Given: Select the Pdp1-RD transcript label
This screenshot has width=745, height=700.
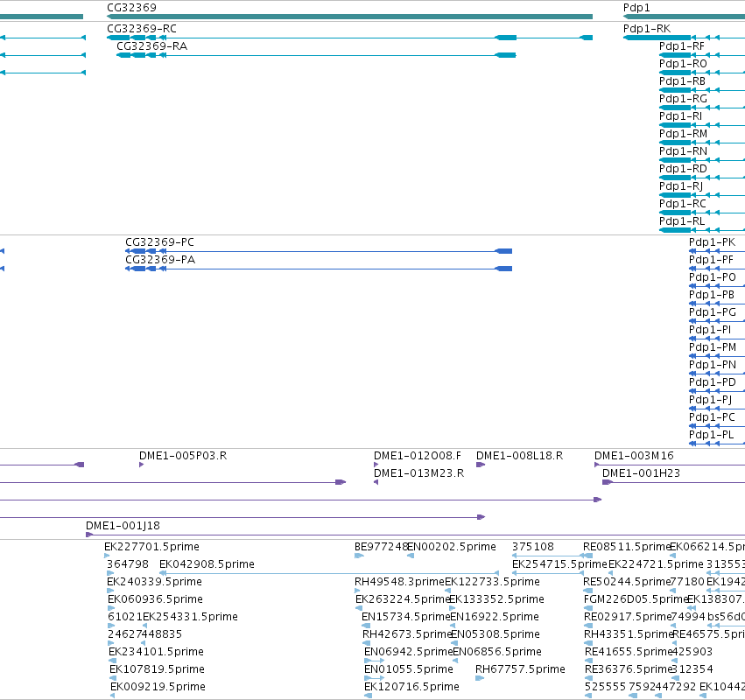Looking at the screenshot, I should [683, 169].
